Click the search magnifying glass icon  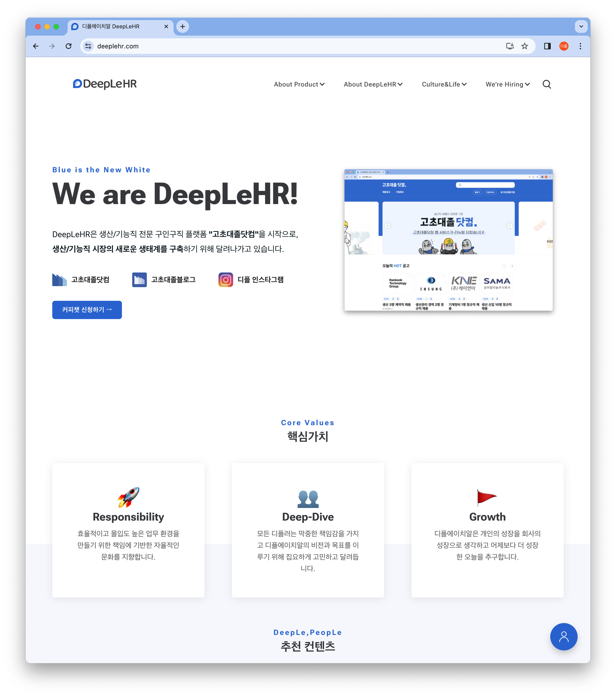coord(546,84)
